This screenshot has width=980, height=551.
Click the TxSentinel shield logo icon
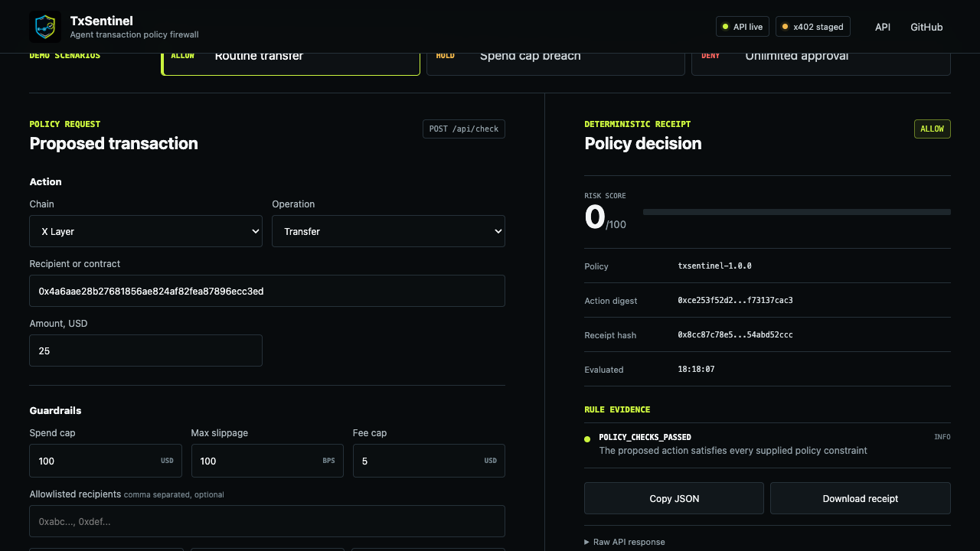(x=45, y=27)
